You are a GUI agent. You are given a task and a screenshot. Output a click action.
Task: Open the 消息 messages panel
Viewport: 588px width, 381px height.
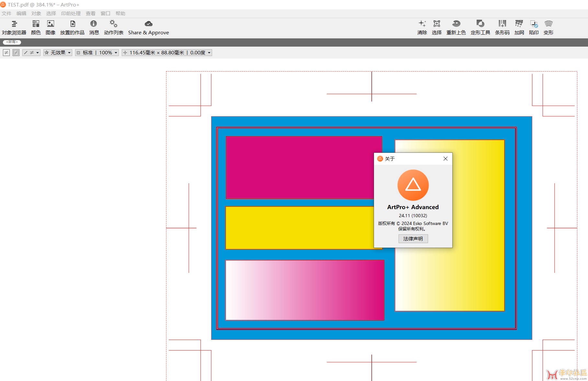click(94, 28)
